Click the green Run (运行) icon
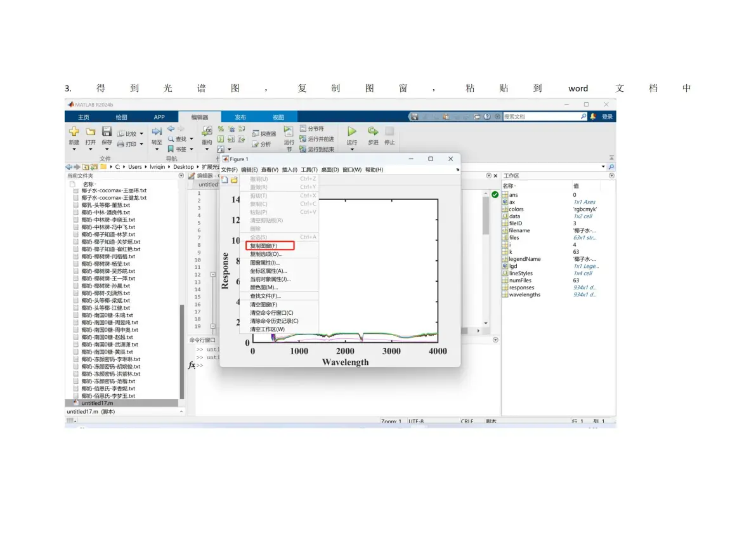Screen dimensions: 756x535 pos(352,131)
